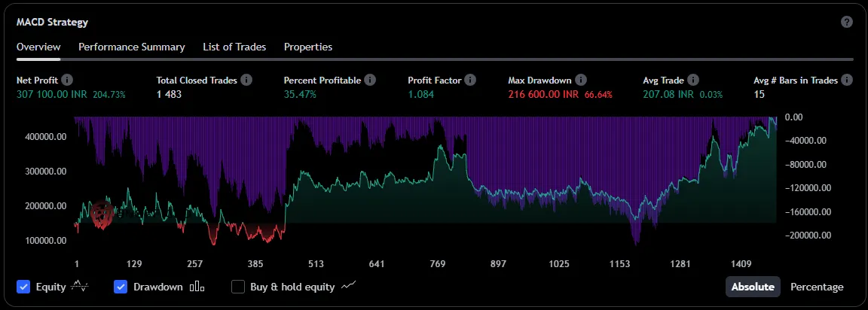Image resolution: width=868 pixels, height=310 pixels.
Task: Click the drawdown bars icon next to Drawdown
Action: [197, 287]
